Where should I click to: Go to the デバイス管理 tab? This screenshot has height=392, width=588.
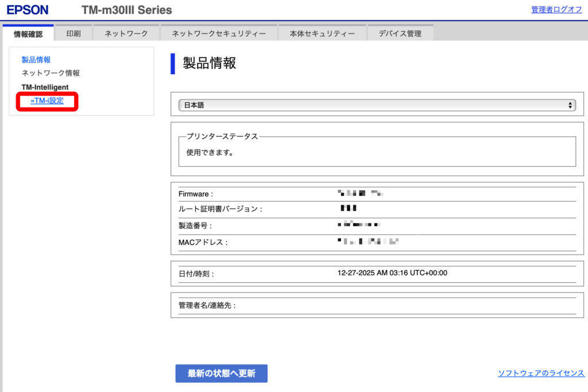coord(400,34)
